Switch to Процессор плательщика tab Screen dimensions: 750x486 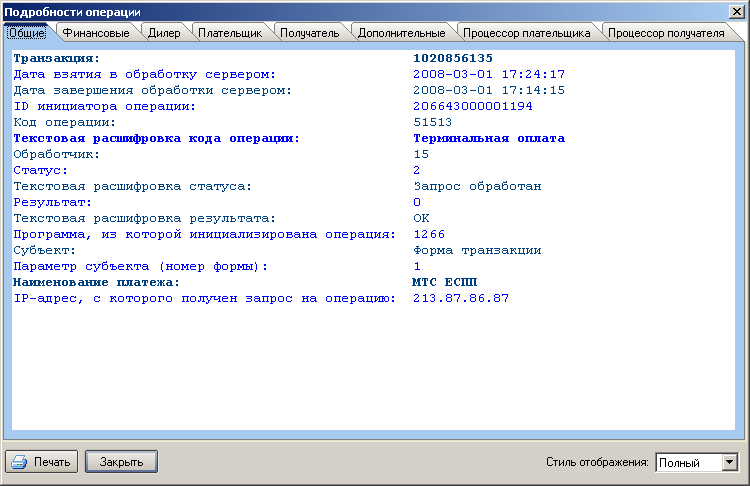526,33
